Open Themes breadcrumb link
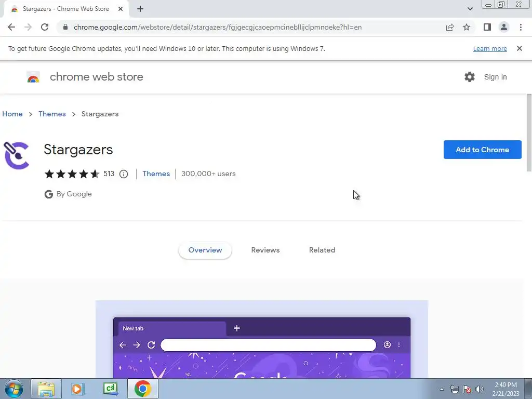Image resolution: width=532 pixels, height=399 pixels. pos(52,114)
